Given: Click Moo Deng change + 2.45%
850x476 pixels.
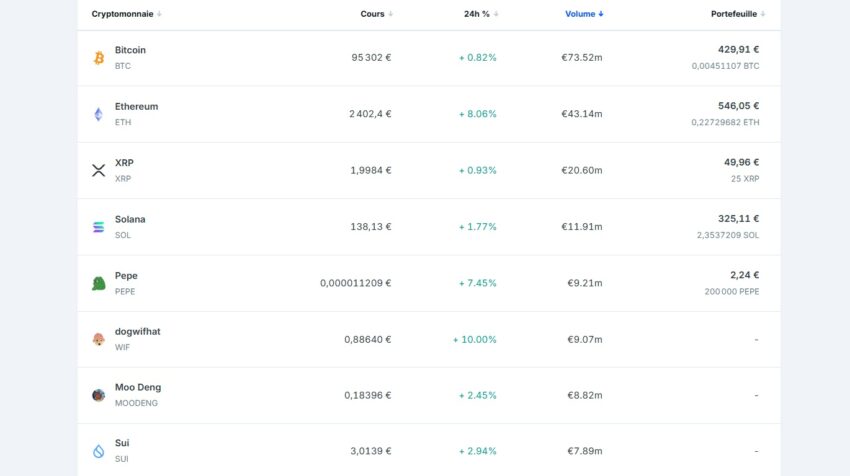Looking at the screenshot, I should pyautogui.click(x=478, y=395).
